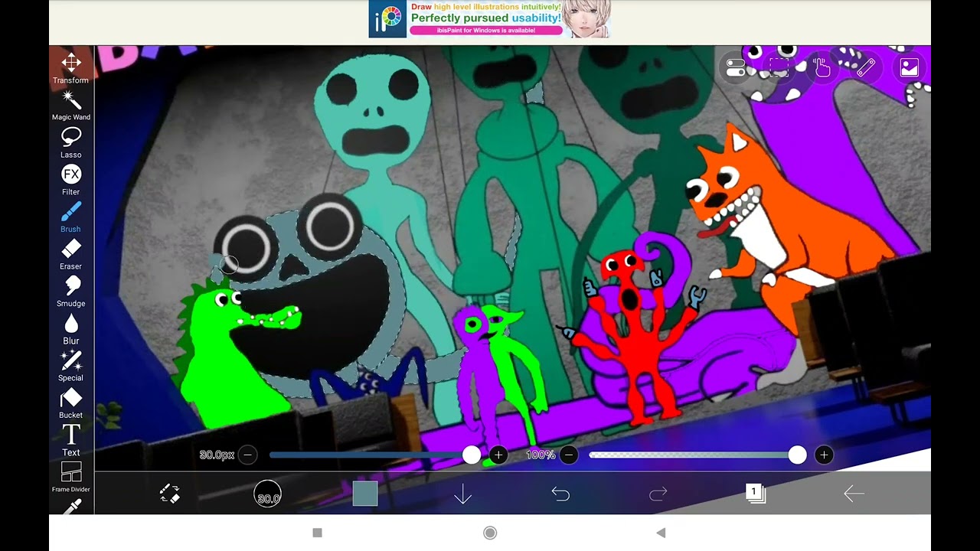Open the stabilizer hand icon
The height and width of the screenshot is (551, 980).
pyautogui.click(x=822, y=67)
